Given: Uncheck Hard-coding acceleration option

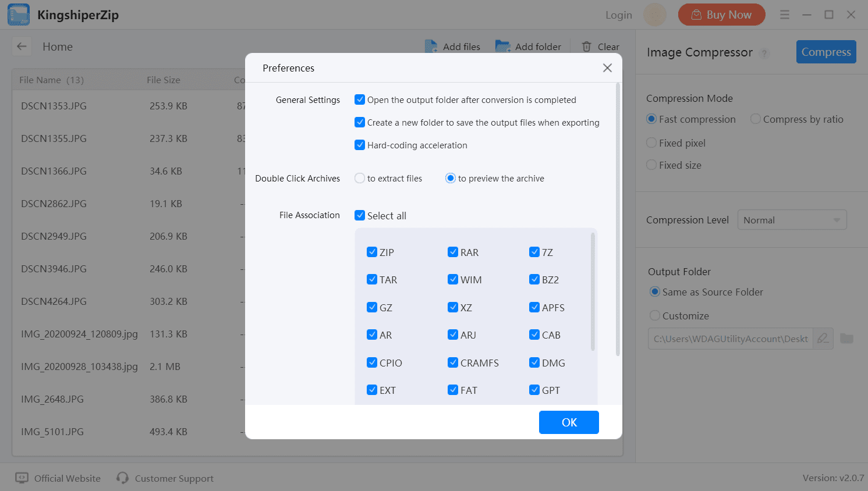Looking at the screenshot, I should pos(360,145).
